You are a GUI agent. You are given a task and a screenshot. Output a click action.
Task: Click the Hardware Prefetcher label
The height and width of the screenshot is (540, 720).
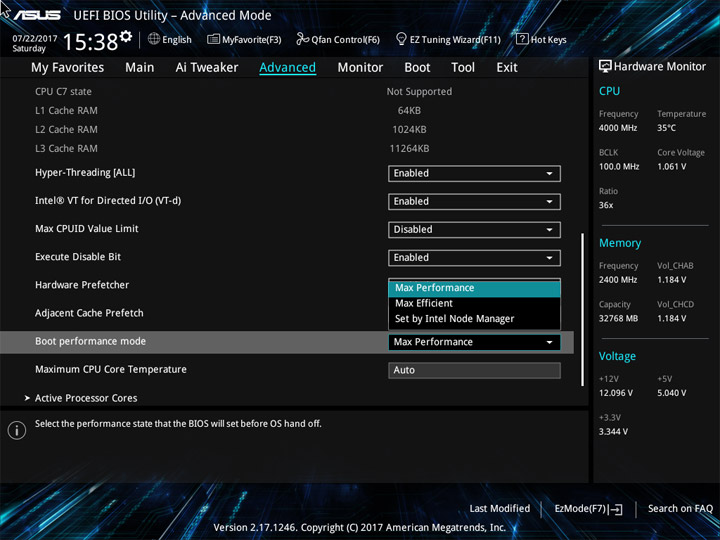tap(82, 285)
